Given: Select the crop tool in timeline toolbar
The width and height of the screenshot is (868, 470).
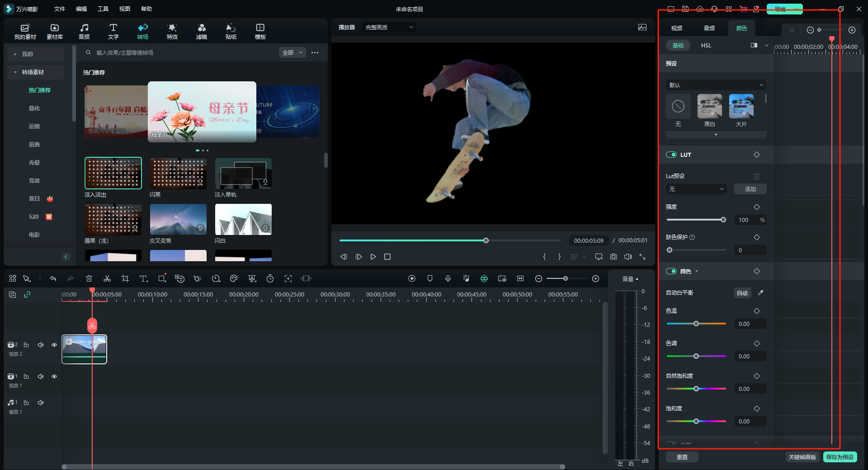Looking at the screenshot, I should pos(125,279).
